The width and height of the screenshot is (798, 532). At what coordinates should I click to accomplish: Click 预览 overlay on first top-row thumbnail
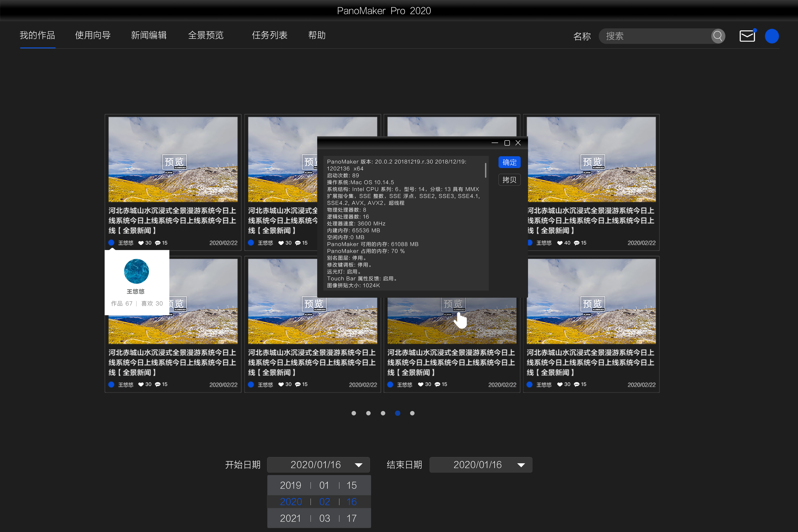174,162
